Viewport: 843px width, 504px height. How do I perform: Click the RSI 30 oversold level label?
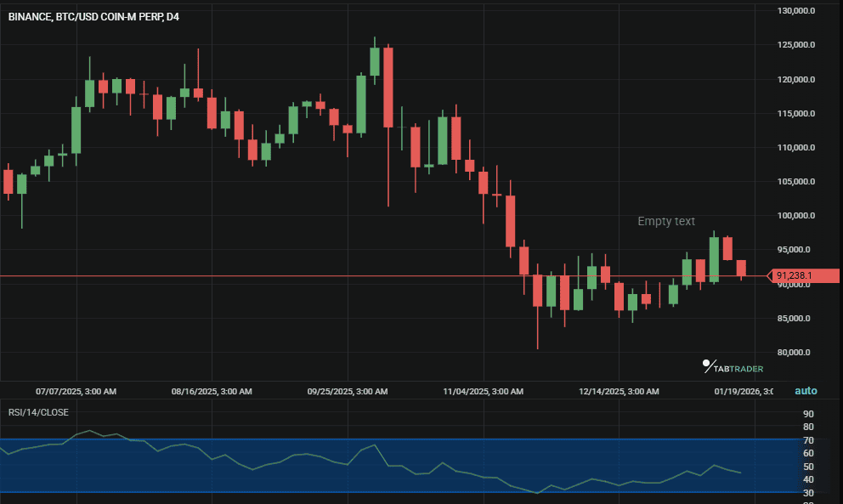point(808,493)
